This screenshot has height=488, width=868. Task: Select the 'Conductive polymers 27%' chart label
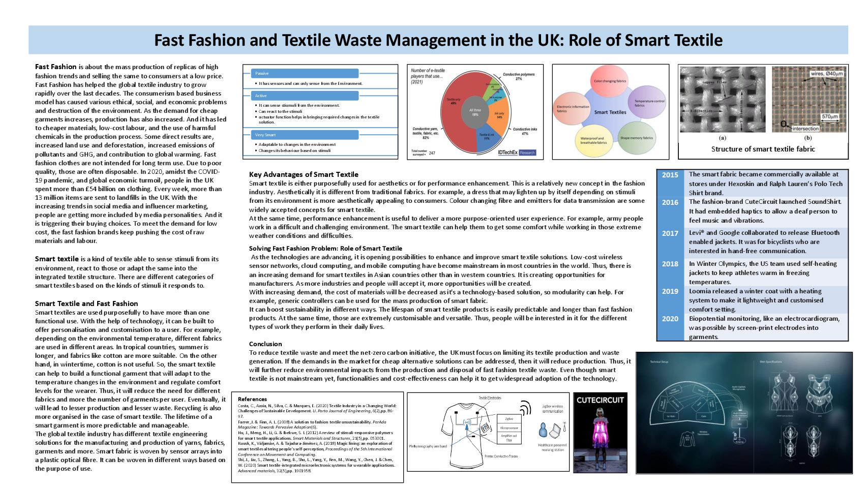pyautogui.click(x=519, y=76)
